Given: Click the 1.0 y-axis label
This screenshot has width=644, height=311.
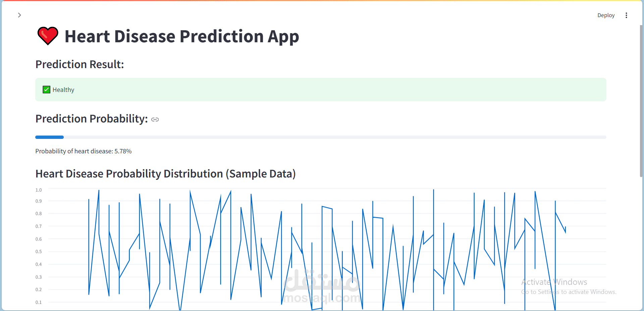Looking at the screenshot, I should (39, 190).
